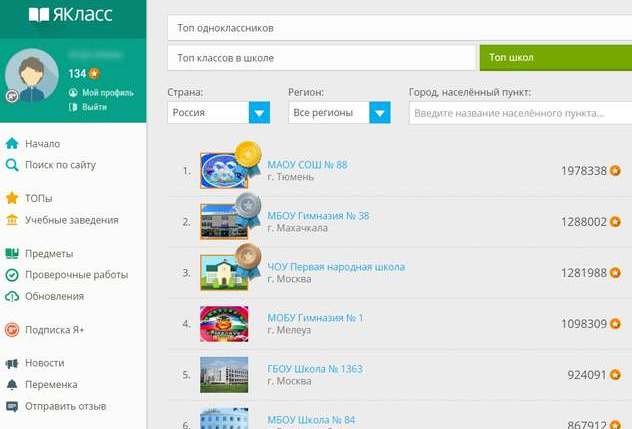The image size is (632, 429).
Task: Open the ГБОУ Школа № 1363 link
Action: [x=315, y=369]
